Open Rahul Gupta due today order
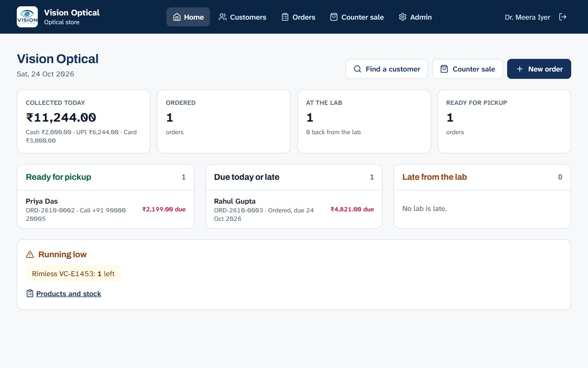The image size is (588, 368). 294,210
